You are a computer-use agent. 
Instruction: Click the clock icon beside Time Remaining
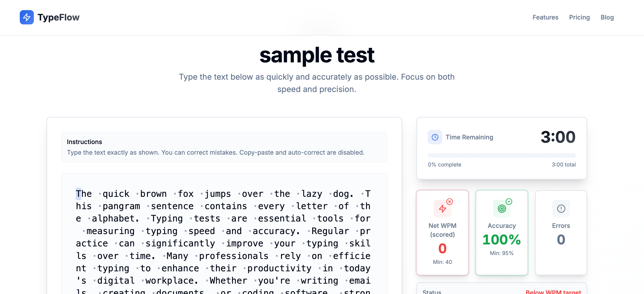click(x=435, y=137)
